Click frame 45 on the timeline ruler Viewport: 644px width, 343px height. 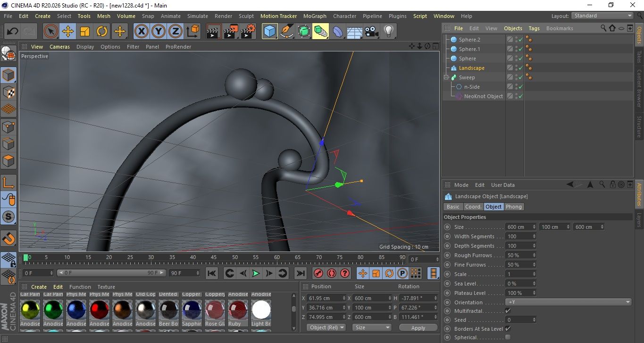(x=214, y=258)
